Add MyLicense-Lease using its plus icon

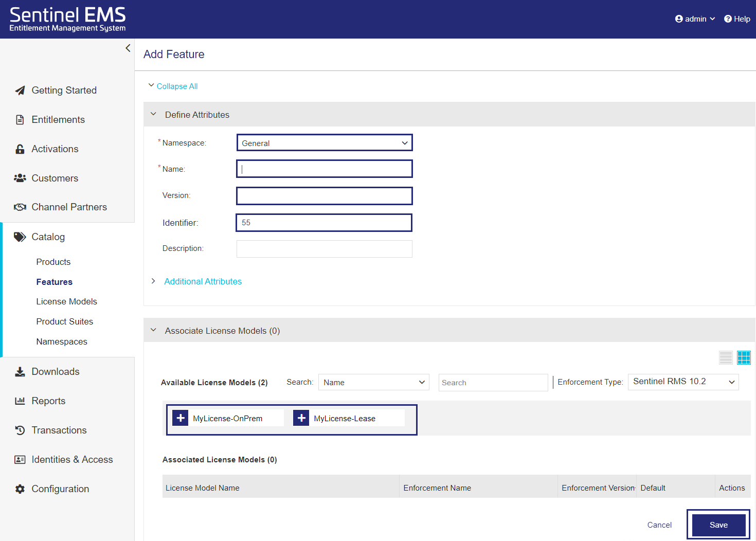[x=301, y=418]
